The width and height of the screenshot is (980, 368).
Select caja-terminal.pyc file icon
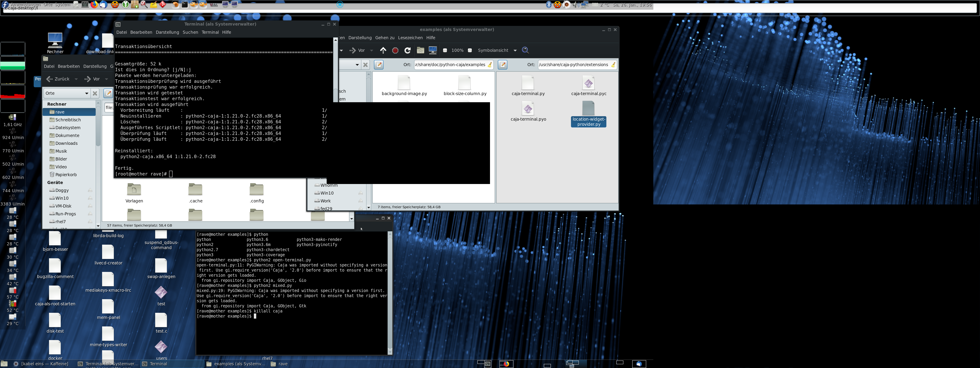coord(589,83)
